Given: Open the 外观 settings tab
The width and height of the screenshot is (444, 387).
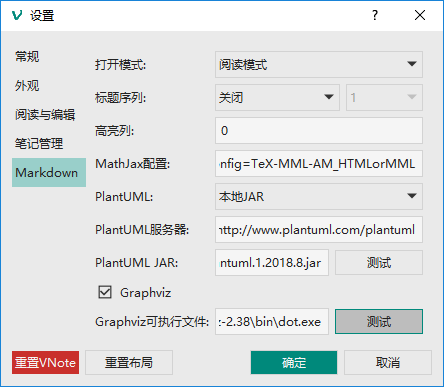Looking at the screenshot, I should (27, 86).
